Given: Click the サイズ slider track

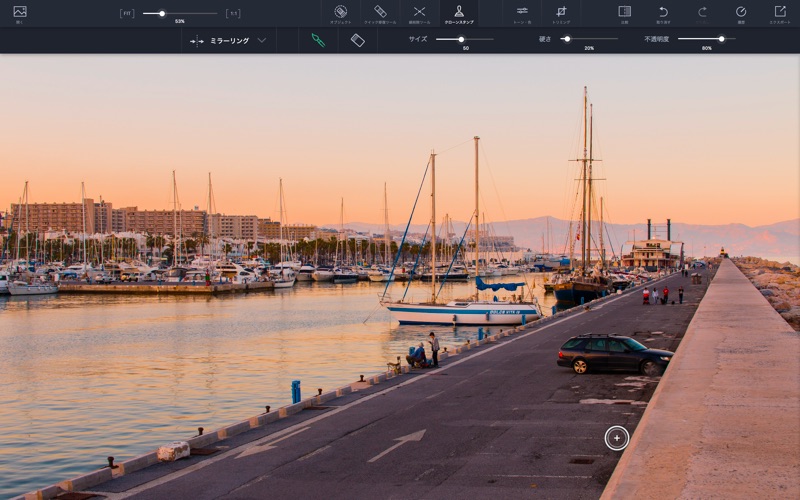Looking at the screenshot, I should [478, 39].
